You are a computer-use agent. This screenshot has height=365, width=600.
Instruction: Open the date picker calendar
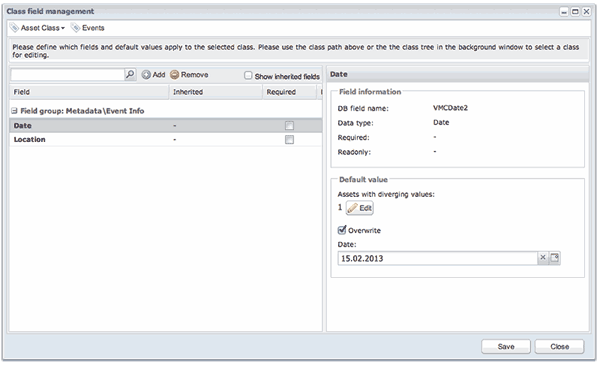(x=554, y=258)
